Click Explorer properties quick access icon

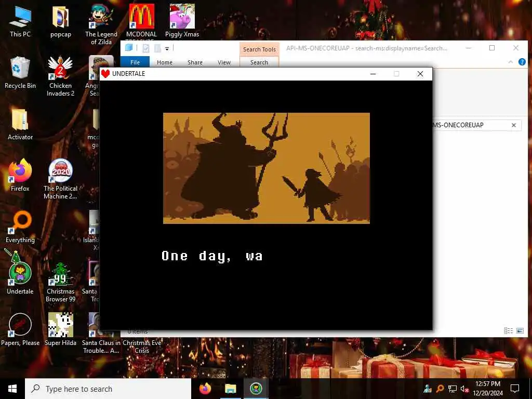click(x=146, y=48)
